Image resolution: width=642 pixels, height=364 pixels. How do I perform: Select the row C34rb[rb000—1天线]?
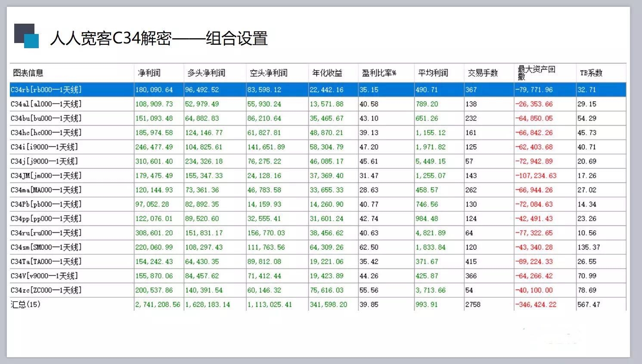pos(318,89)
